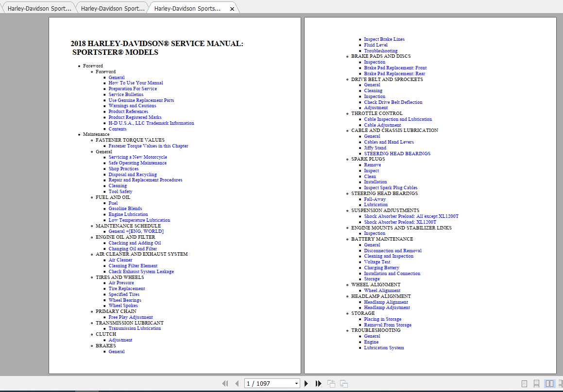Switch to the first Harley-Davidson tab
Viewport: 563px width, 392px height.
click(x=39, y=8)
